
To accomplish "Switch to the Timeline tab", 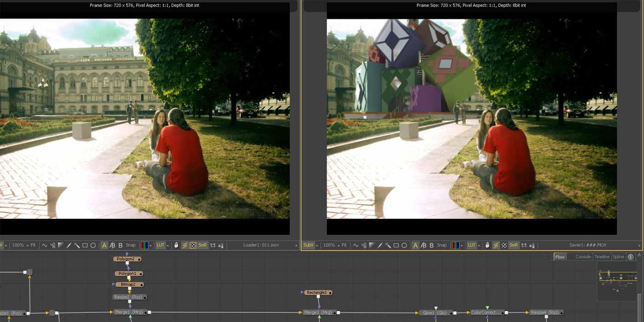I will [601, 257].
